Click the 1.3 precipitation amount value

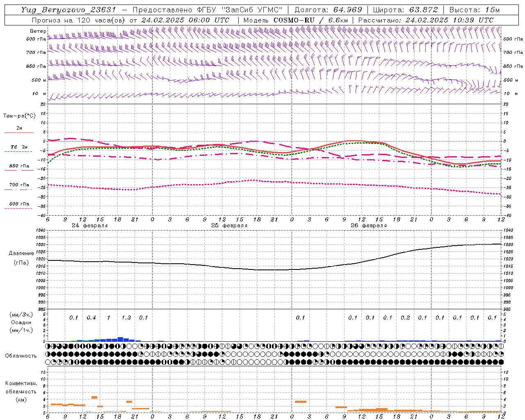point(126,317)
